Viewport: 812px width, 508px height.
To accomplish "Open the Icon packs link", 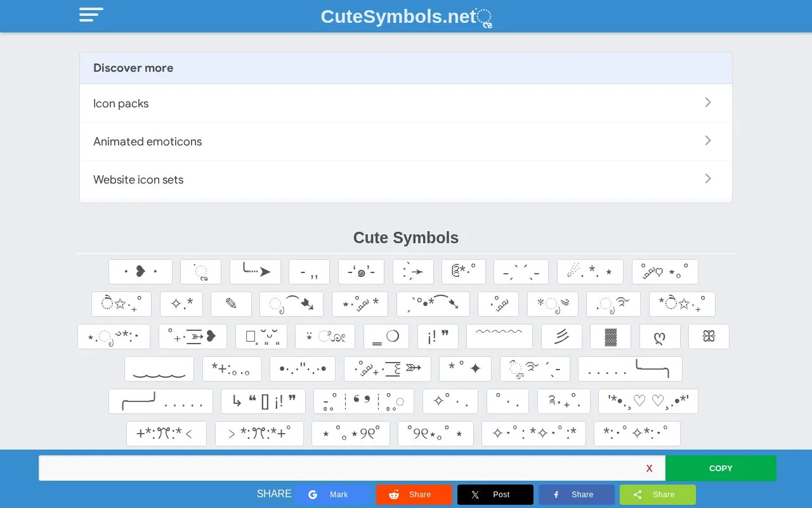I will point(406,104).
